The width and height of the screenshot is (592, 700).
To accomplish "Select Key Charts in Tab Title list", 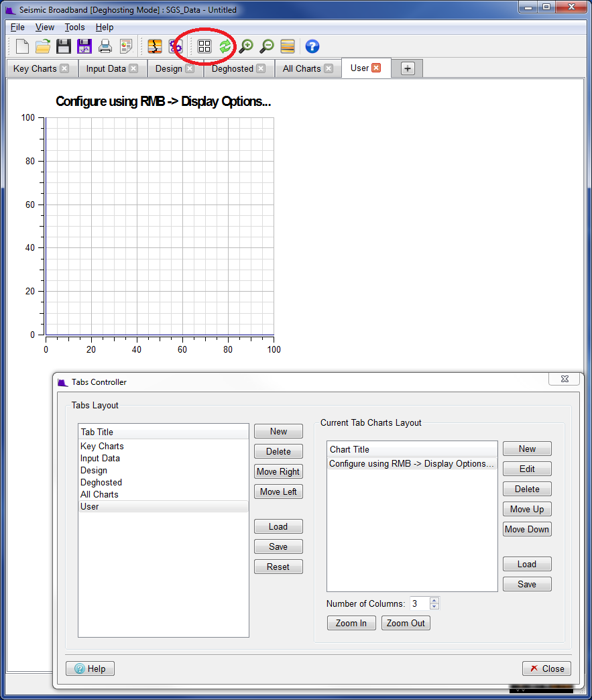I will click(164, 446).
